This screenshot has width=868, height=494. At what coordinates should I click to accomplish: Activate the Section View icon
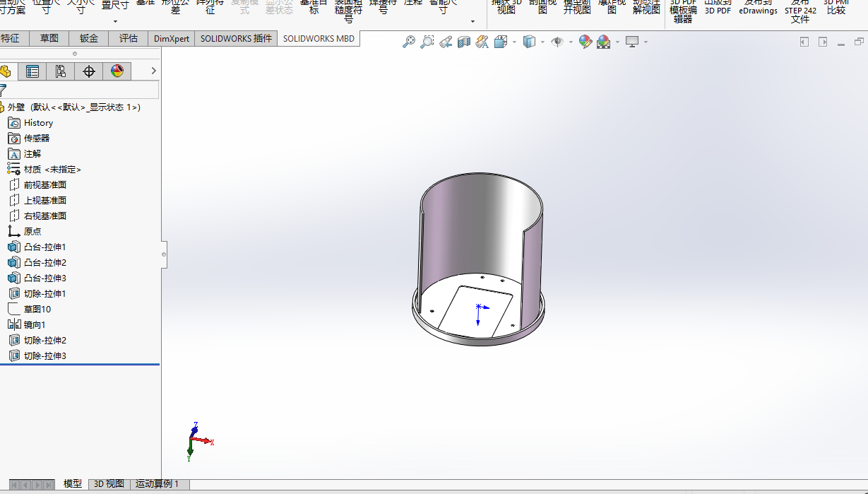[464, 42]
